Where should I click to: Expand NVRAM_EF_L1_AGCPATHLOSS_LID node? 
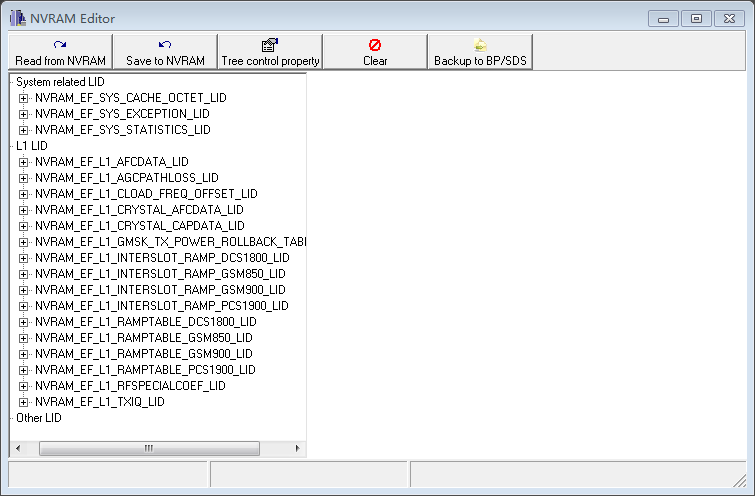[x=23, y=178]
